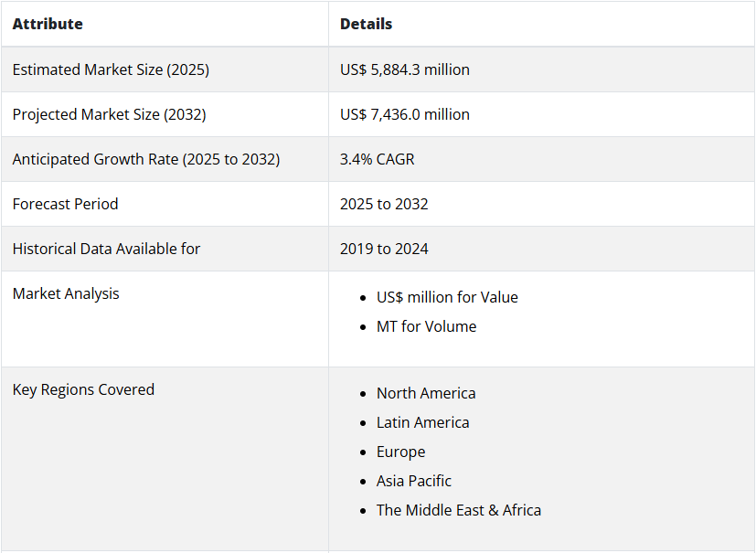756x553 pixels.
Task: Select the 3.4% CAGR cell
Action: point(377,159)
